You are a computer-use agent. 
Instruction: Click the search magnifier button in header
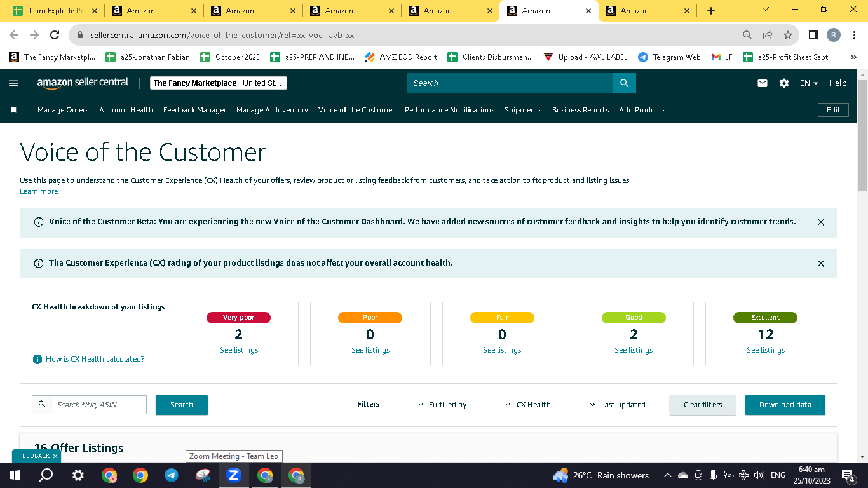[x=624, y=83]
